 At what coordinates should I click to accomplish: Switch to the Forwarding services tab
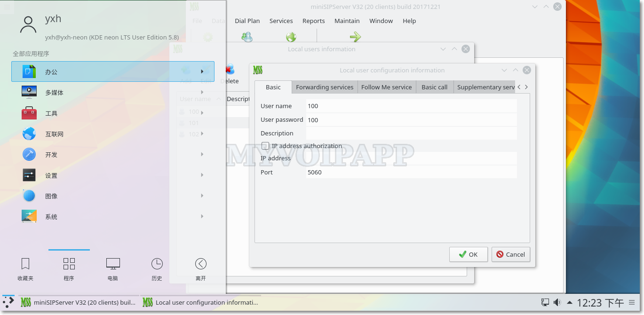tap(325, 87)
